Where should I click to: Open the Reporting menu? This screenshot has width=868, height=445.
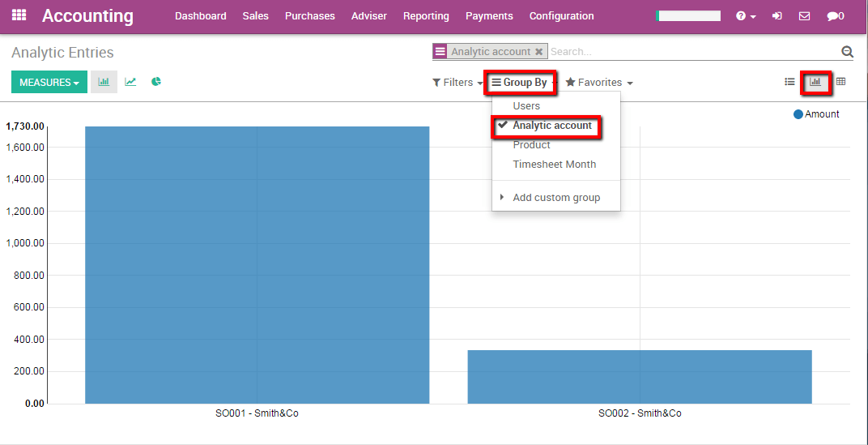426,16
